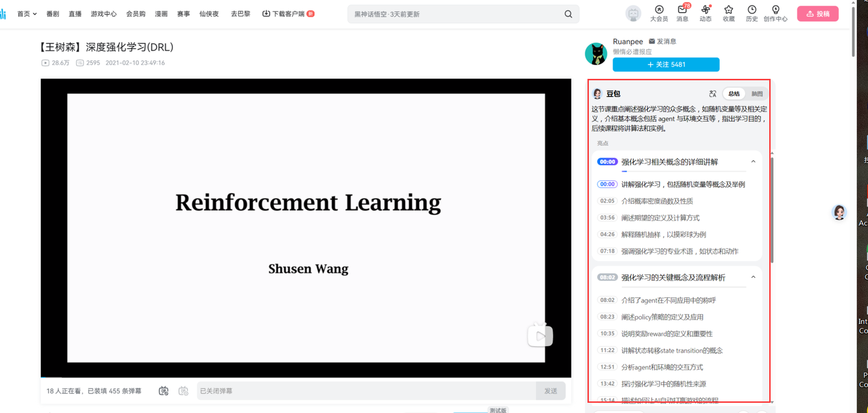Open 赛事 in the navigation bar
Viewport: 868px width, 413px height.
click(184, 14)
